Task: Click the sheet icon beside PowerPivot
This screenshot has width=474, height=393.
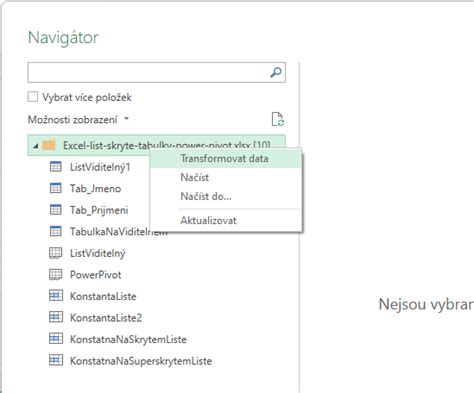Action: pos(55,274)
